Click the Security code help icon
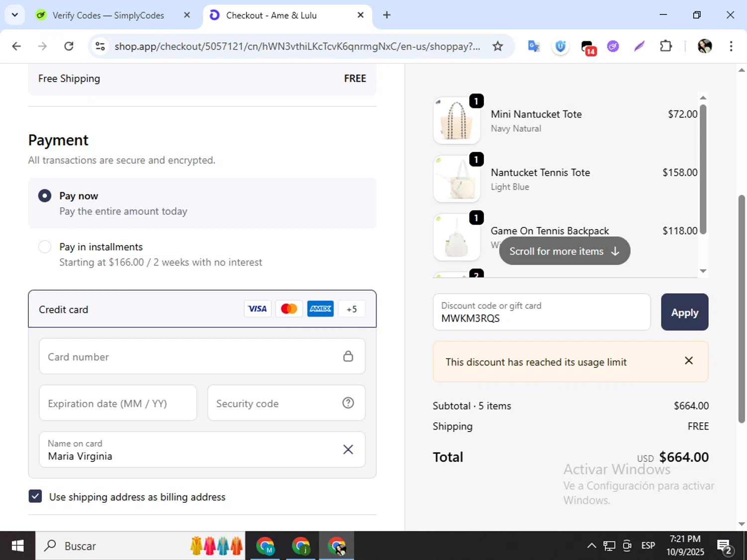Image resolution: width=747 pixels, height=560 pixels. (x=348, y=403)
